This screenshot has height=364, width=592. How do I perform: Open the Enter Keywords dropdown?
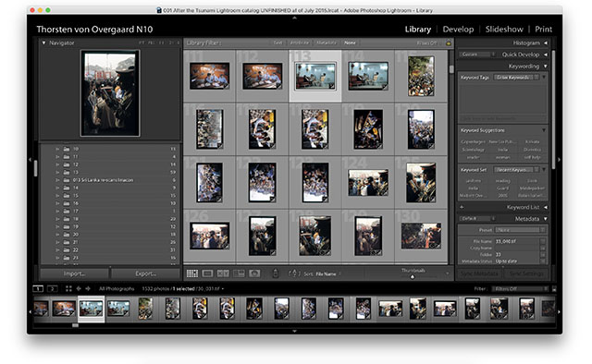tap(516, 78)
